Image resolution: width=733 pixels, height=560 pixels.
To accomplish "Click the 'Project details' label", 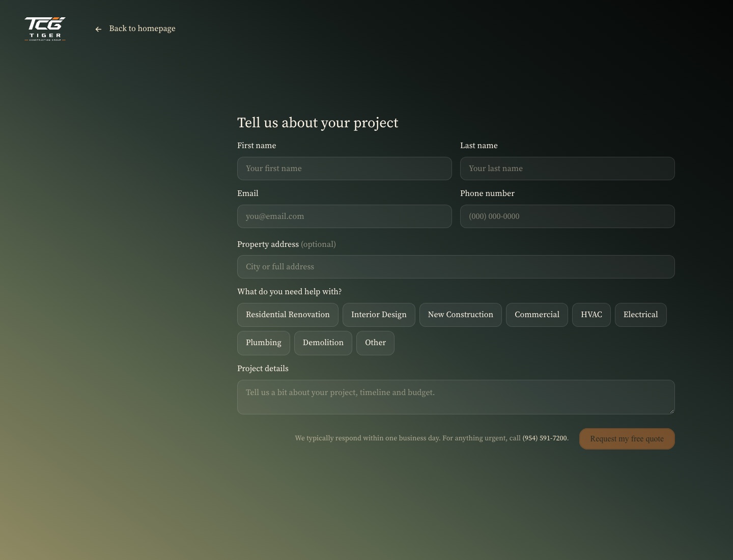I will click(x=263, y=369).
